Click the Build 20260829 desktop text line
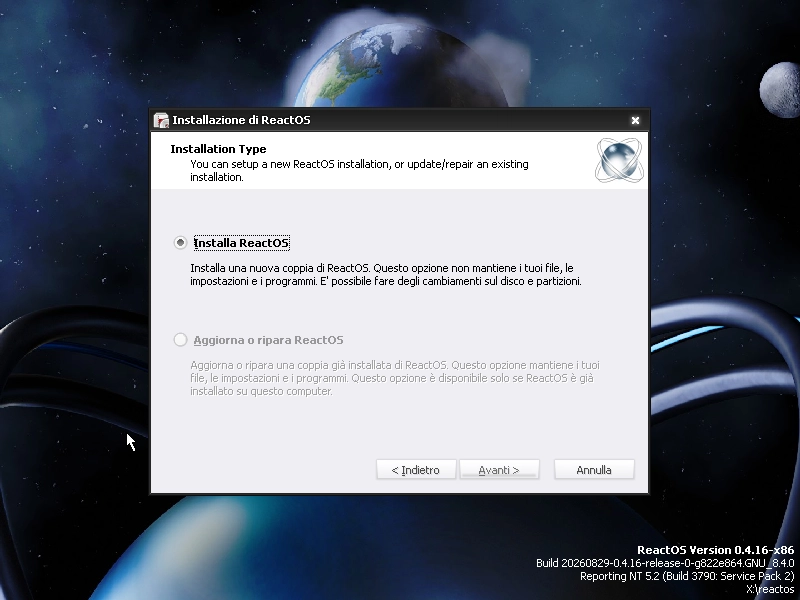The height and width of the screenshot is (600, 800). [x=665, y=563]
